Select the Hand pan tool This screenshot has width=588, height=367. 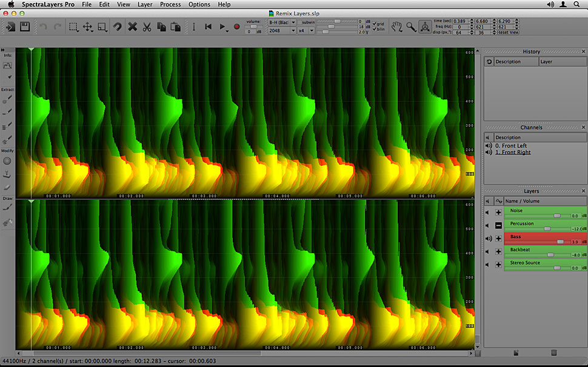click(397, 26)
